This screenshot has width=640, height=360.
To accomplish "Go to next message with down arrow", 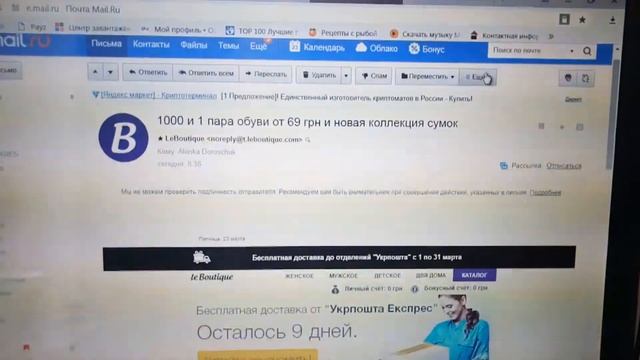I will coord(110,72).
